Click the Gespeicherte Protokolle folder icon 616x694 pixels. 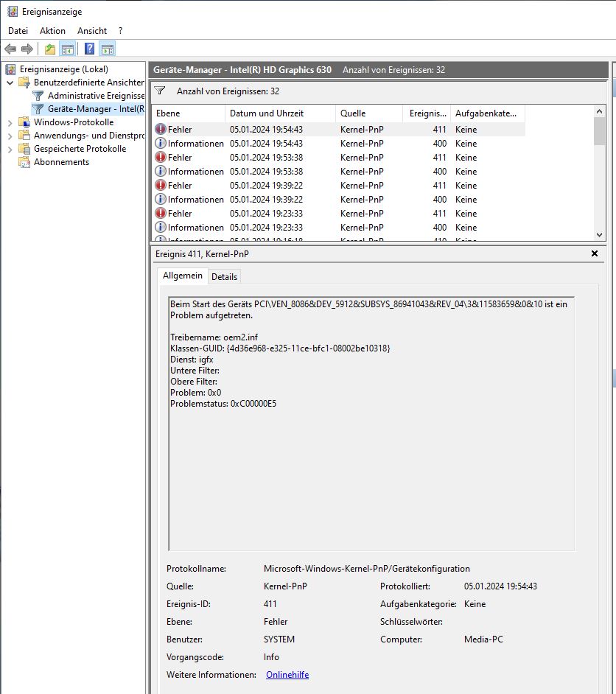[x=24, y=149]
